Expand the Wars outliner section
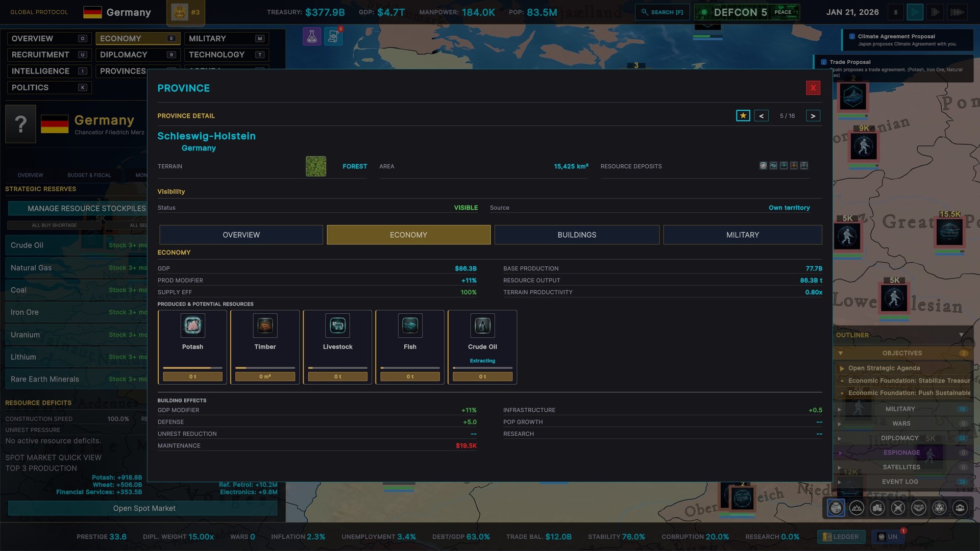 839,424
